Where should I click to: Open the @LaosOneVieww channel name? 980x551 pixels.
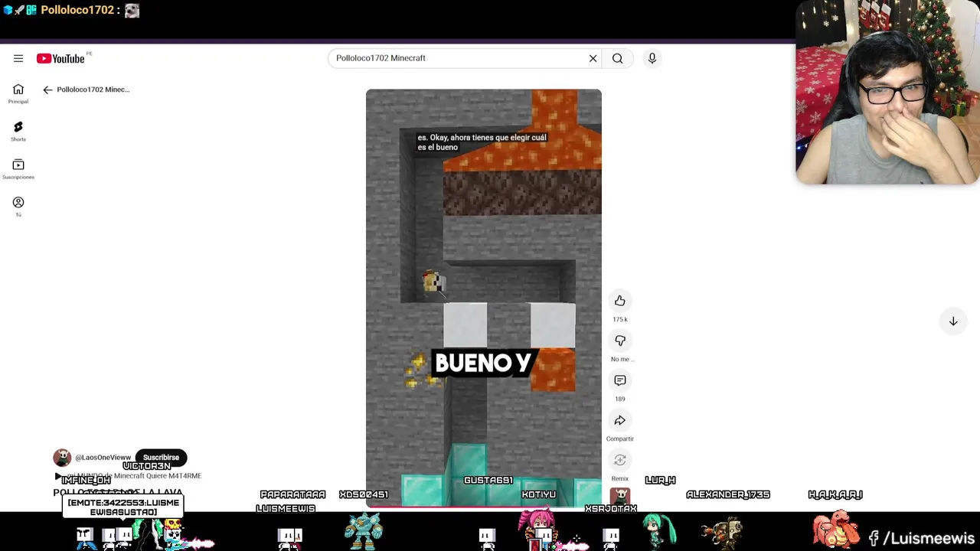pos(103,458)
